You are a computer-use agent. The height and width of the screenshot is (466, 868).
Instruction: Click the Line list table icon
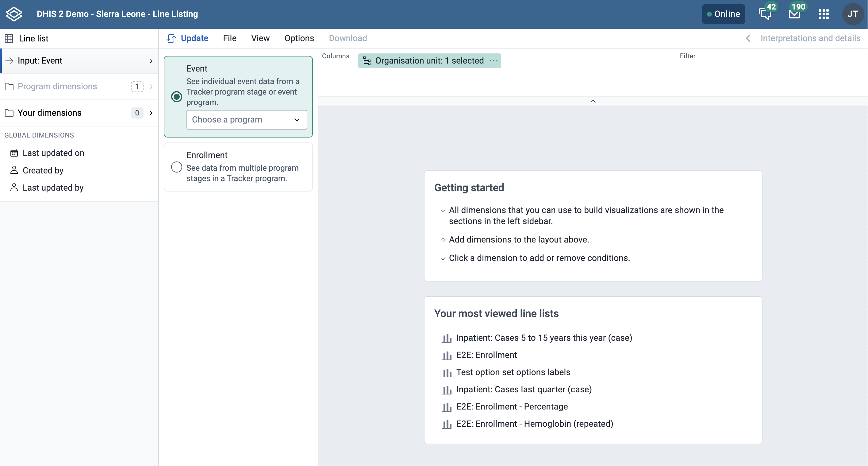click(9, 38)
